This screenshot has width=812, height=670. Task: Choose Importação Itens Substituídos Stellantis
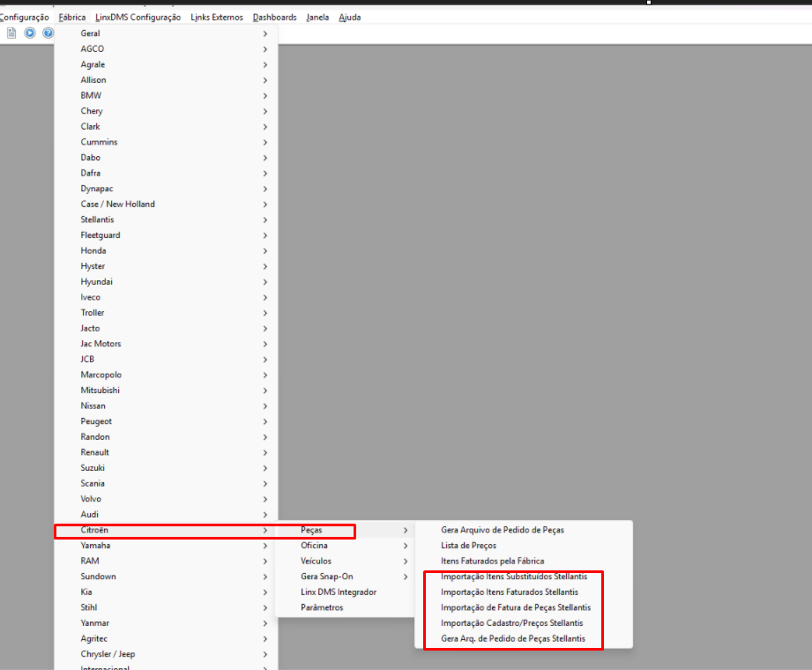(x=524, y=577)
